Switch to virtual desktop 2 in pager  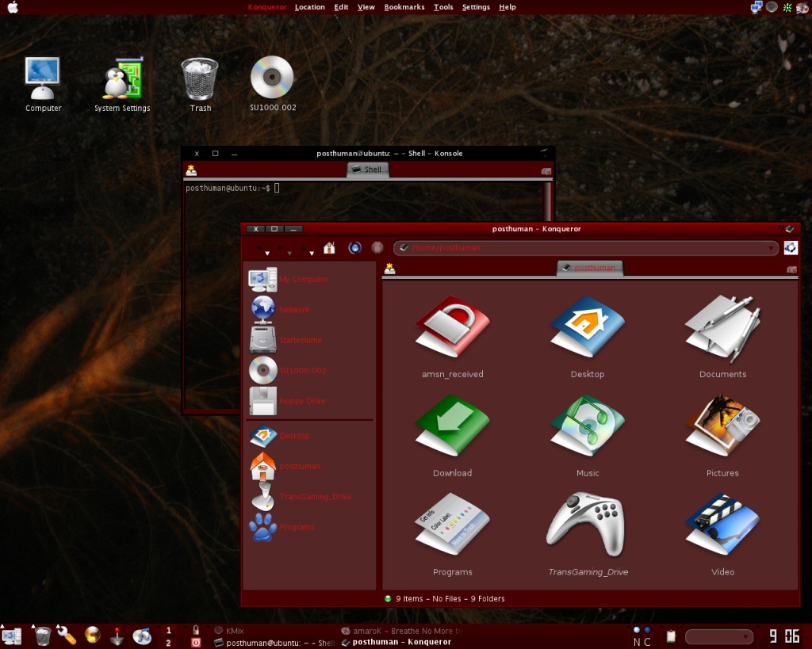168,643
